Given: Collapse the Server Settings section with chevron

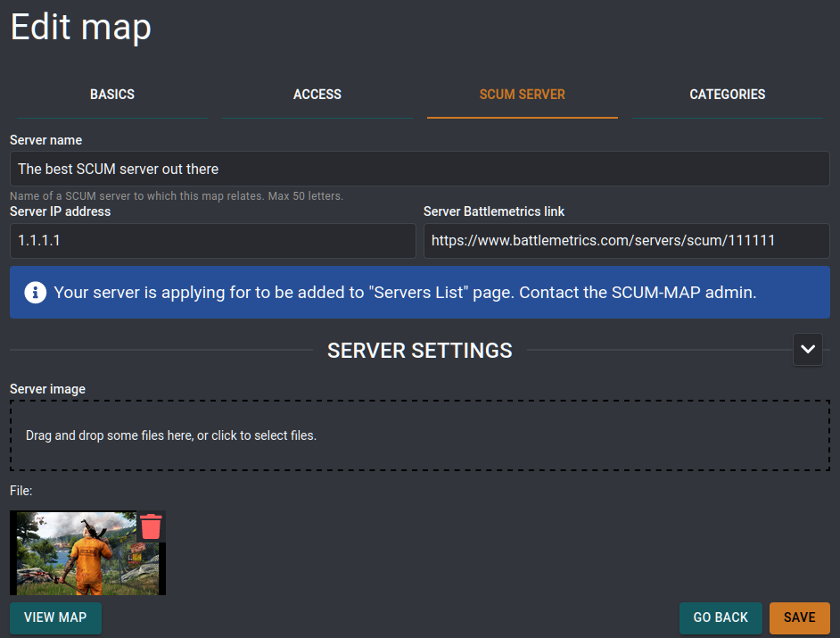Looking at the screenshot, I should coord(808,350).
